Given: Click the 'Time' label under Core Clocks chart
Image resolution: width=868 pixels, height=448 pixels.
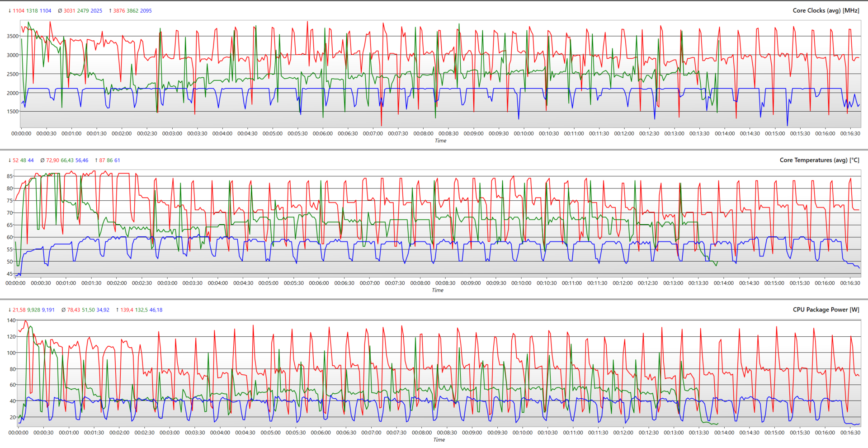Looking at the screenshot, I should point(440,141).
